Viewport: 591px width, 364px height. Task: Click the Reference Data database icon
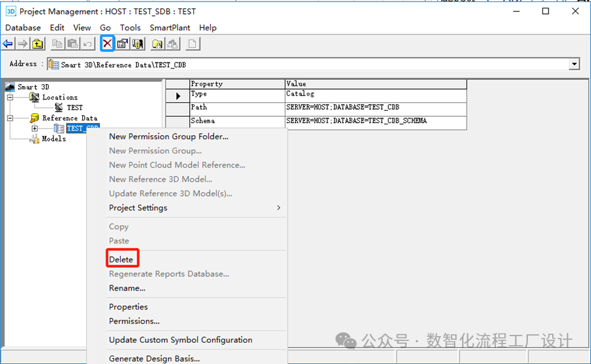coord(35,118)
